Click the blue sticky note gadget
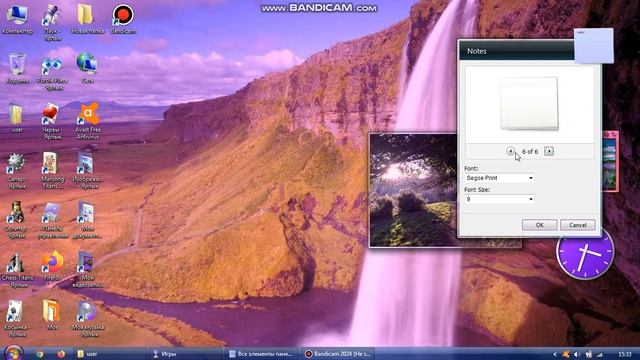 (x=593, y=46)
